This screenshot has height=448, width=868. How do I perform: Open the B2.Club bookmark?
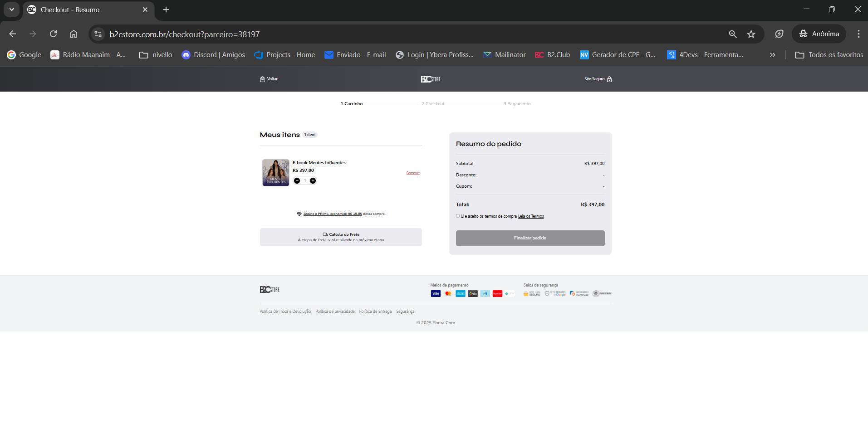(x=553, y=55)
